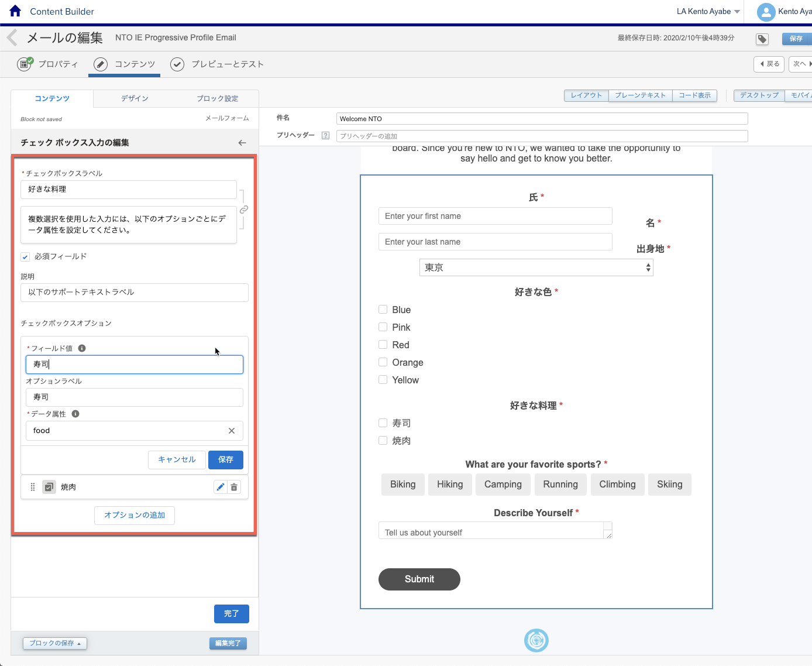812x666 pixels.
Task: Click the 説明 support text input
Action: tap(135, 293)
